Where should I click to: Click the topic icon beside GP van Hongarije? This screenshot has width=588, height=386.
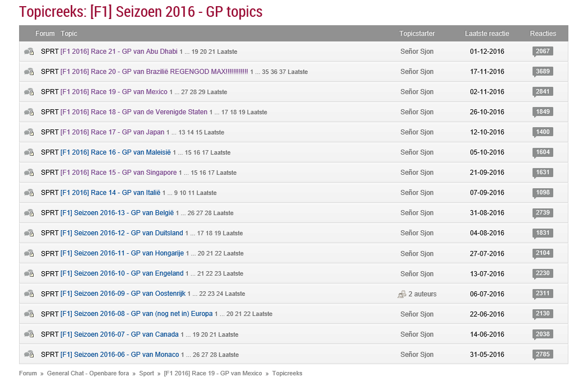[x=29, y=254]
